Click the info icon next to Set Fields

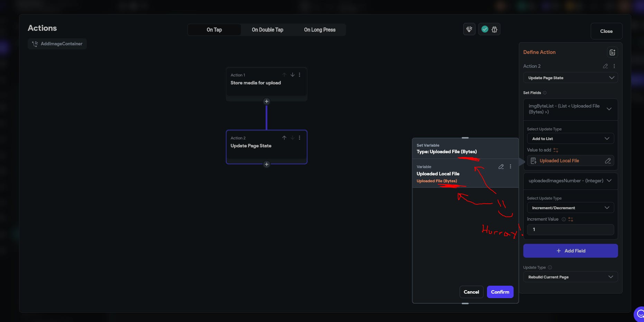tap(545, 93)
